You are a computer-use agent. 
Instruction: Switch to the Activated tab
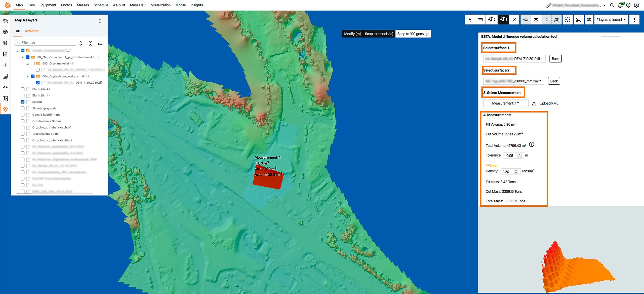32,31
